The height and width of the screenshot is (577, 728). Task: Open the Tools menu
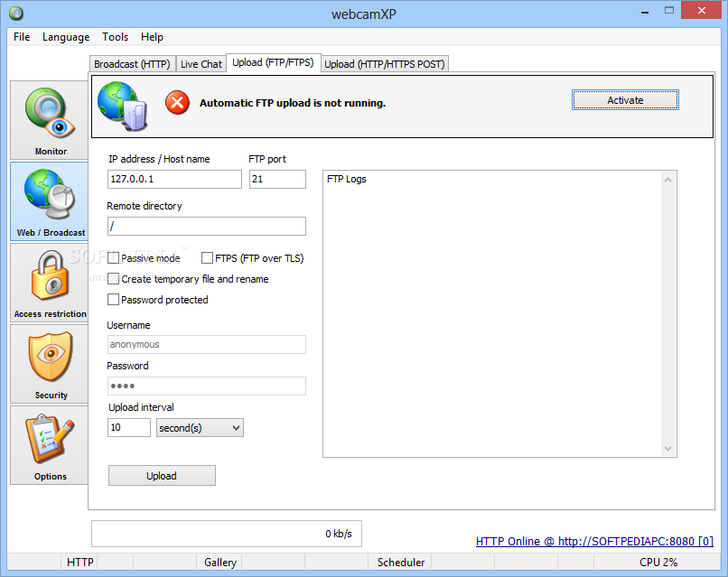(x=115, y=37)
